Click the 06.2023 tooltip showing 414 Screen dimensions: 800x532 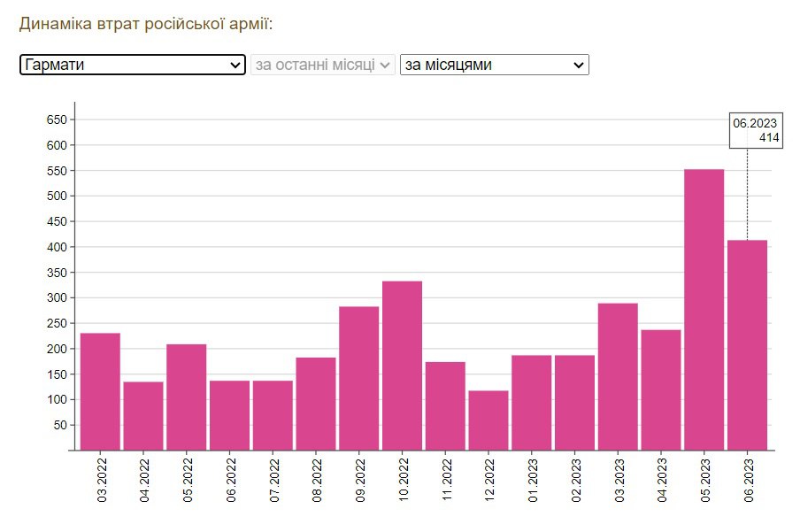[755, 130]
